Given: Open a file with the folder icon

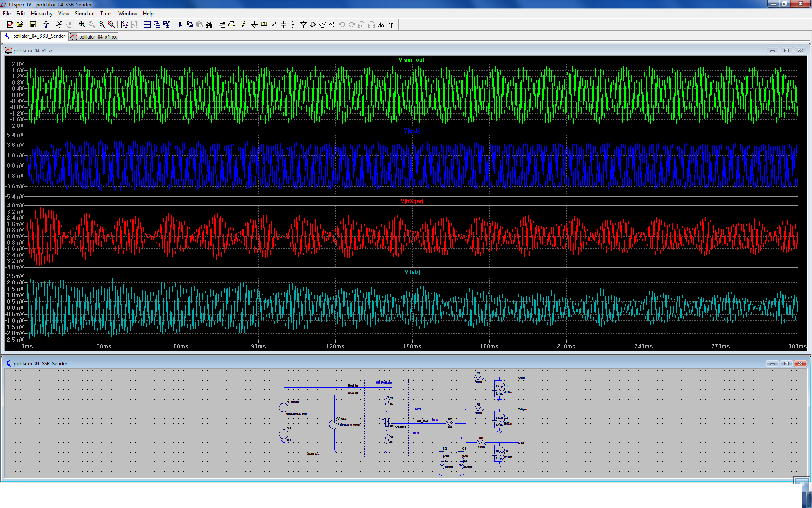Looking at the screenshot, I should coord(20,25).
